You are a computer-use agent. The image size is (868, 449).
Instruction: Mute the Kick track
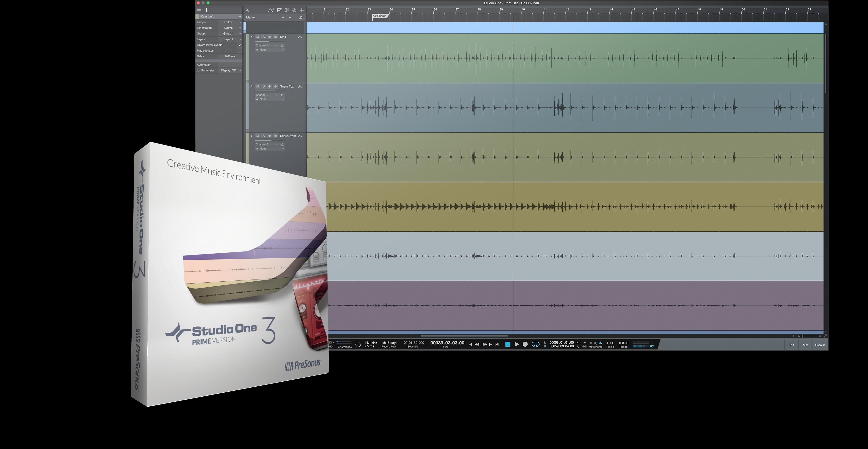pos(258,37)
